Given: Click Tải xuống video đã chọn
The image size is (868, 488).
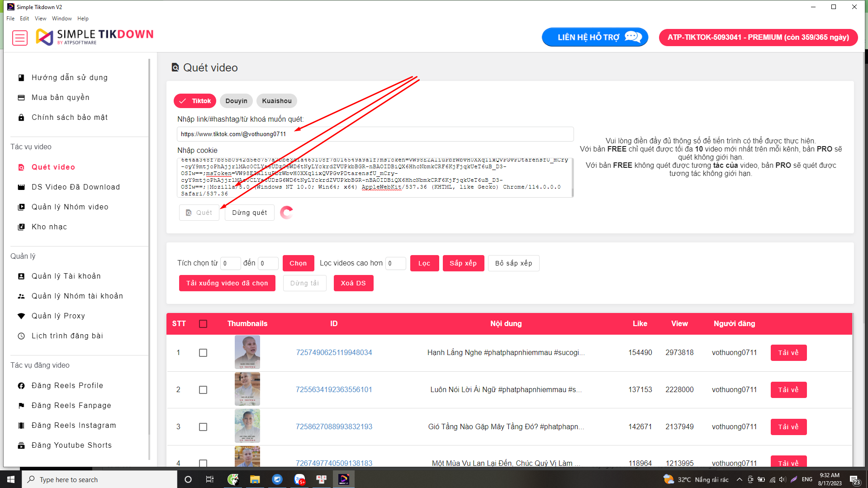Looking at the screenshot, I should (x=227, y=283).
